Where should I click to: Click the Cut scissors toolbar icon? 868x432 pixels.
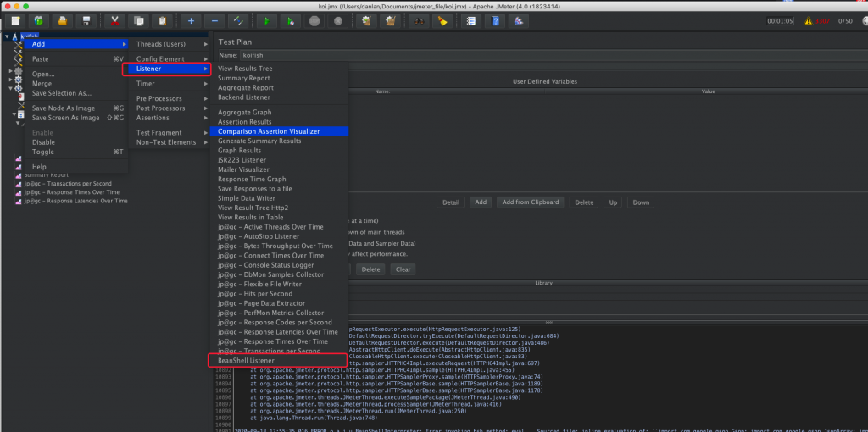(x=115, y=20)
